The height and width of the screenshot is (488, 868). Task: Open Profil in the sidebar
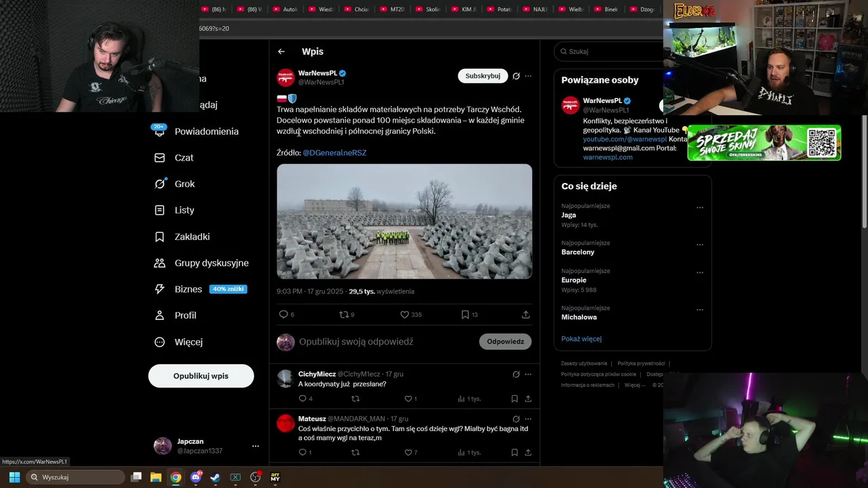(x=175, y=316)
